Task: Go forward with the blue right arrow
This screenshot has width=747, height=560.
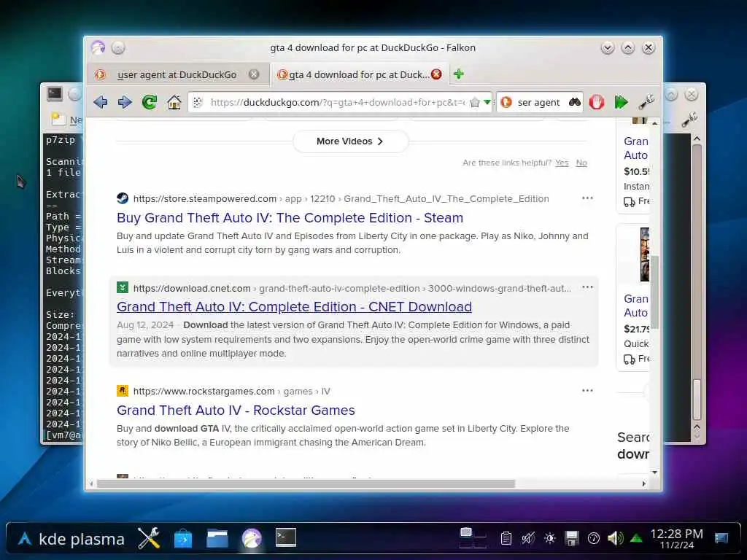Action: click(125, 102)
